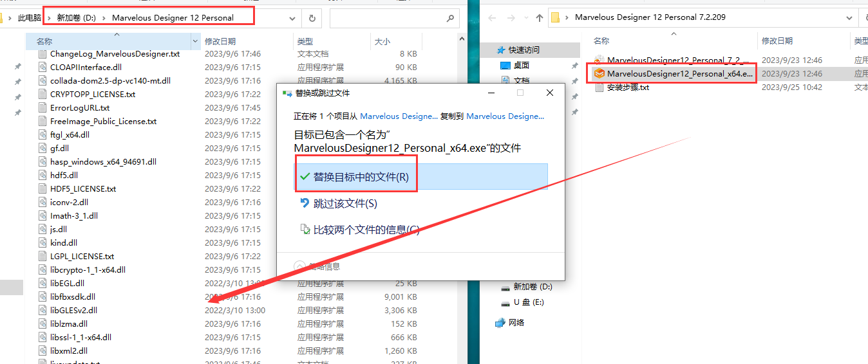Viewport: 868px width, 364px height.
Task: Click the kind.dll file icon
Action: click(x=43, y=243)
